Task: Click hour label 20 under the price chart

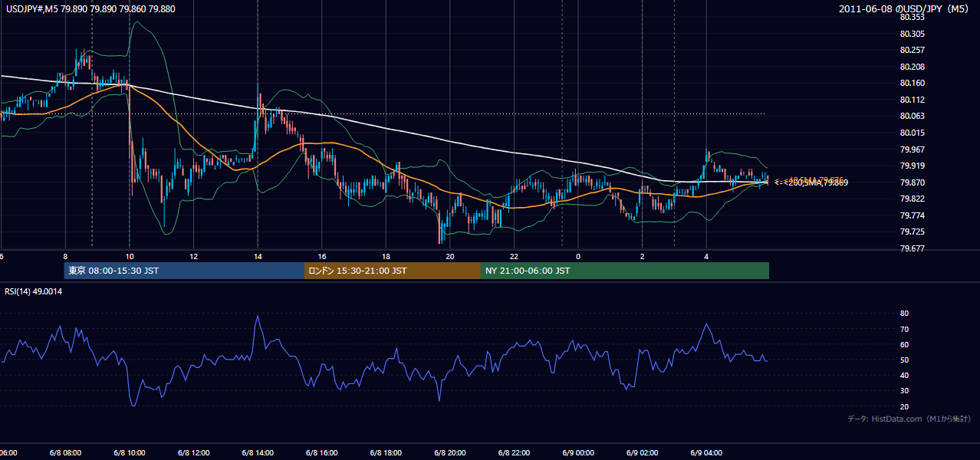Action: tap(450, 256)
